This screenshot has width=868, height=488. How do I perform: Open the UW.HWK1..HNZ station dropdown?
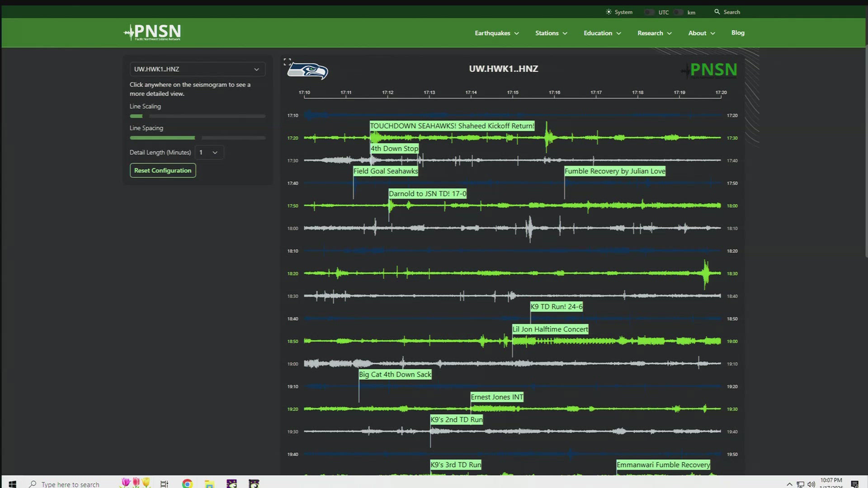197,69
